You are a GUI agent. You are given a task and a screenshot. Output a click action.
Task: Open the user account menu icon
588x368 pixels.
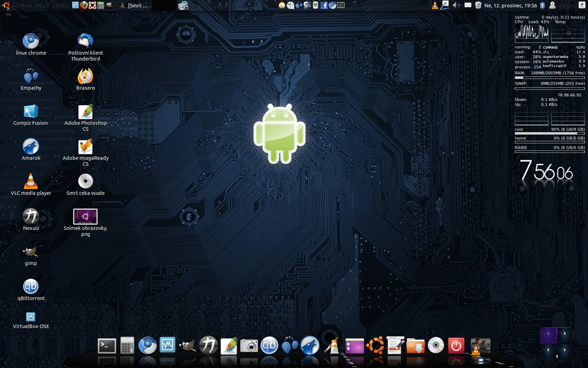553,5
